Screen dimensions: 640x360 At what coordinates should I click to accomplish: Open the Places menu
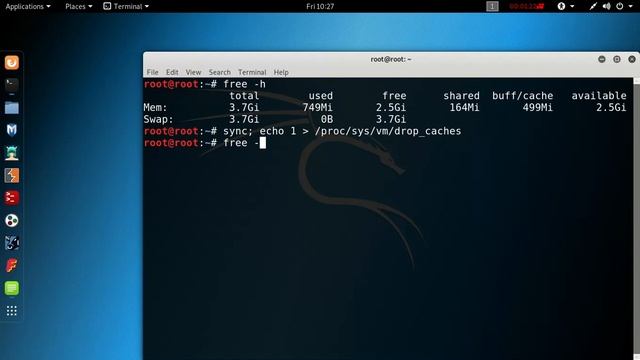pos(79,6)
